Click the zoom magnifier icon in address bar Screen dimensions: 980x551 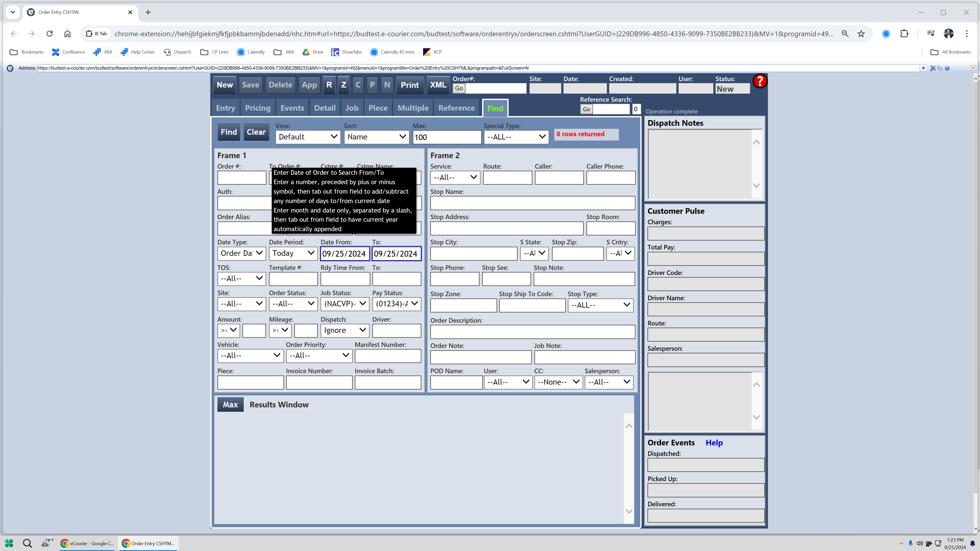pos(845,33)
